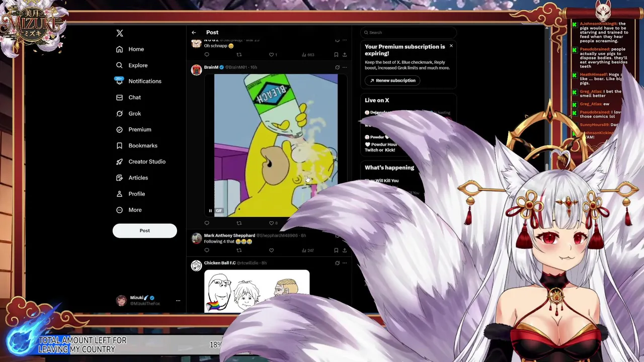The image size is (644, 362).
Task: Share Mark Anthony Shepphard's post
Action: 345,250
